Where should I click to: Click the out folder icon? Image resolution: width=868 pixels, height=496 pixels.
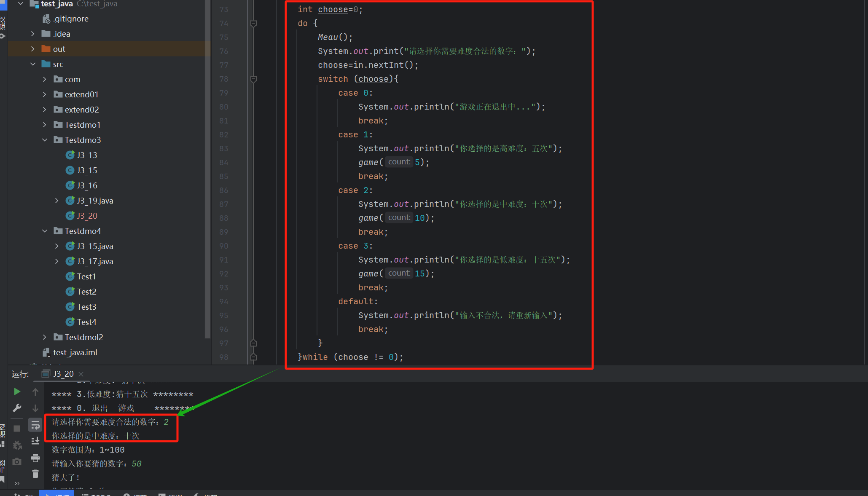coord(46,49)
